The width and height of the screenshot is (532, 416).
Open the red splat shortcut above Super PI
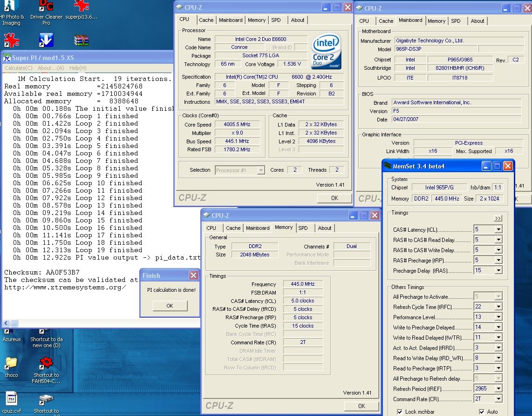coord(11,40)
